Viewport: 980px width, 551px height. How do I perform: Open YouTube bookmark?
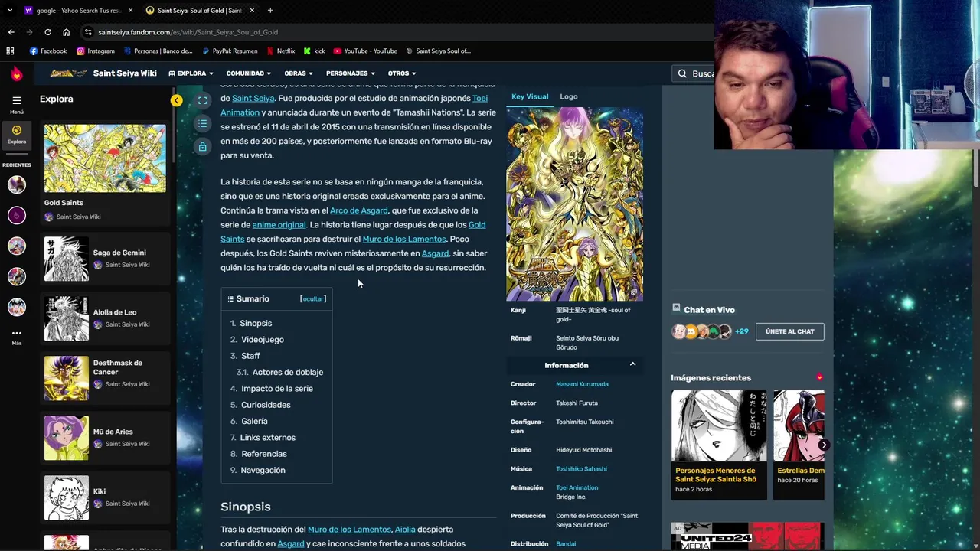(365, 51)
